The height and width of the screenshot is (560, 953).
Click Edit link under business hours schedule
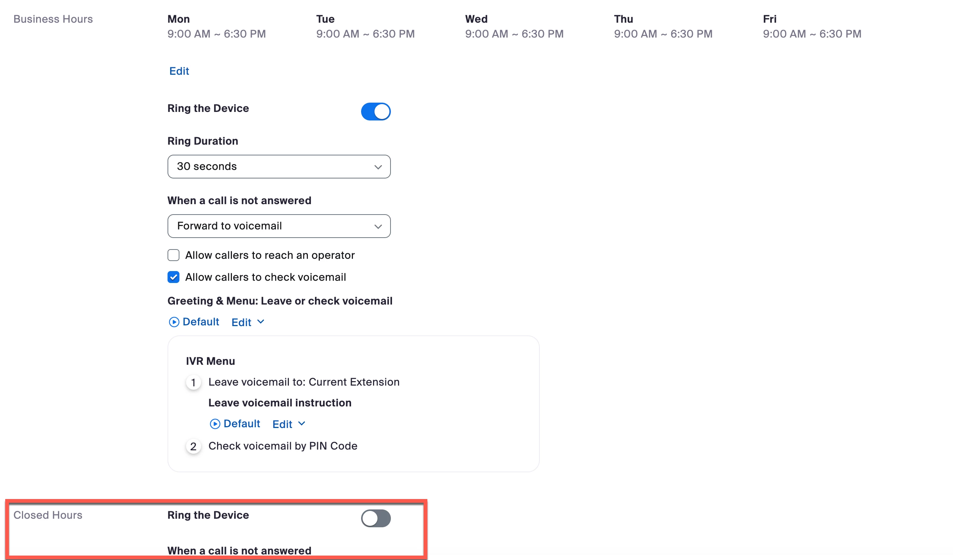tap(179, 71)
